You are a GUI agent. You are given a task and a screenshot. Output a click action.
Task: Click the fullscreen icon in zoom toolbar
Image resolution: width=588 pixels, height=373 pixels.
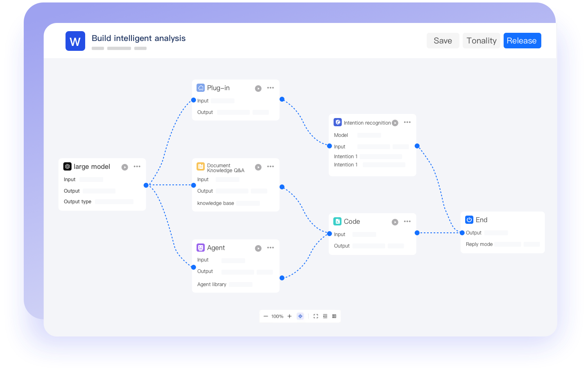pos(316,316)
